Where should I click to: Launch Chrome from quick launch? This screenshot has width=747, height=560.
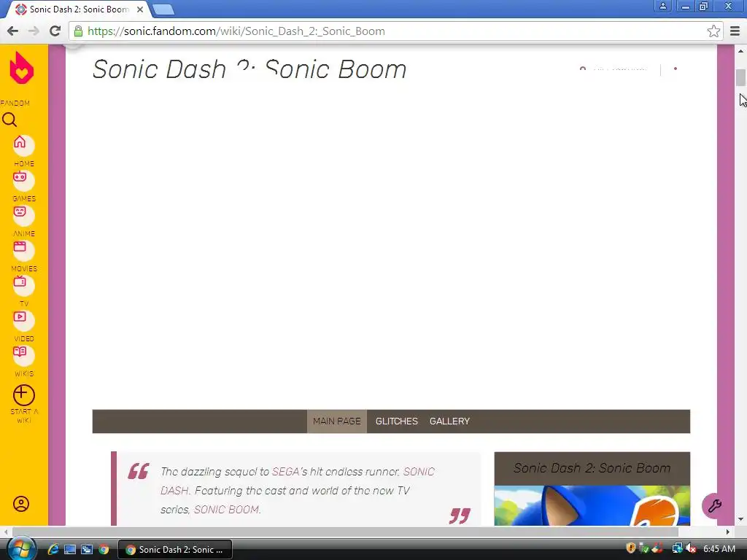[x=104, y=550]
